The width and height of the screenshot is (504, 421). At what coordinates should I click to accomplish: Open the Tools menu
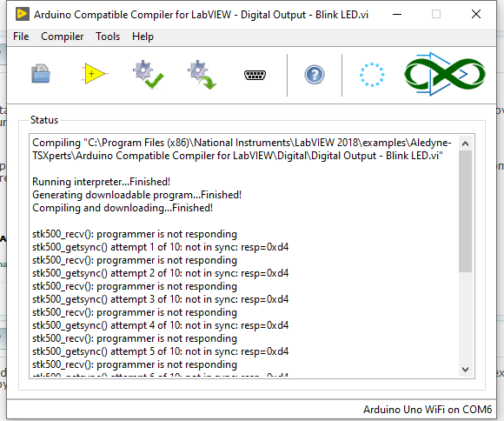click(x=108, y=37)
